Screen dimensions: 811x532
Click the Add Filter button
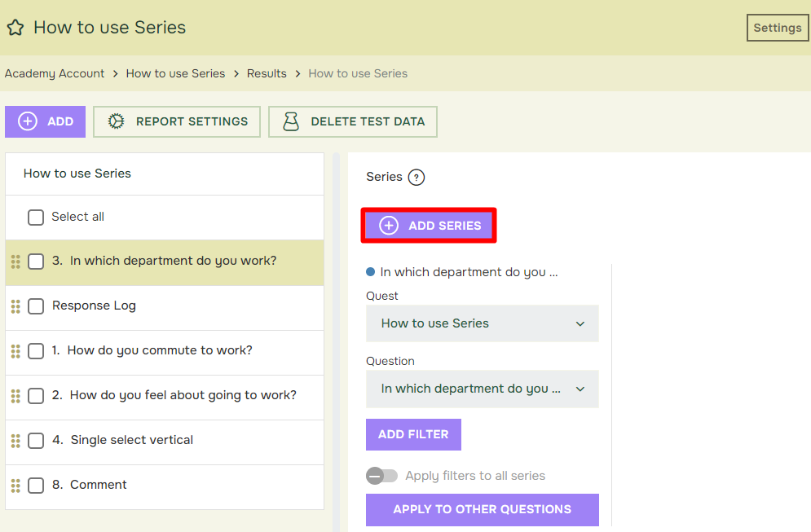coord(413,434)
